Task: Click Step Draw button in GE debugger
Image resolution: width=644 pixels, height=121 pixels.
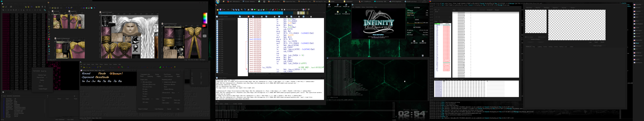Action: [547, 8]
